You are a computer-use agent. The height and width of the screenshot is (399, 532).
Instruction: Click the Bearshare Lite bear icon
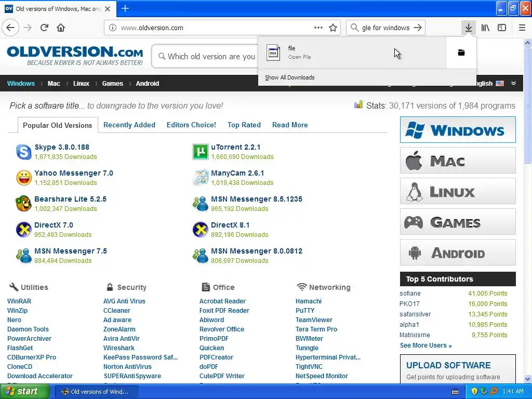(x=24, y=204)
